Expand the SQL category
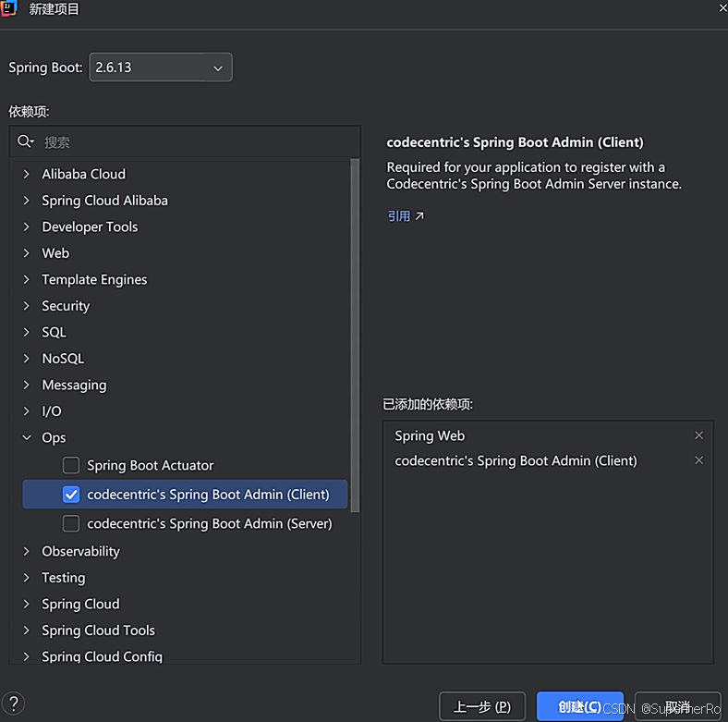The height and width of the screenshot is (722, 728). pos(27,332)
